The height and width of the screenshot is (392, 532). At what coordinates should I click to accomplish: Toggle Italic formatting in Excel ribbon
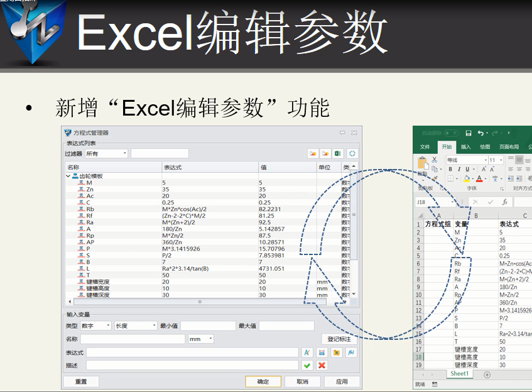click(459, 170)
